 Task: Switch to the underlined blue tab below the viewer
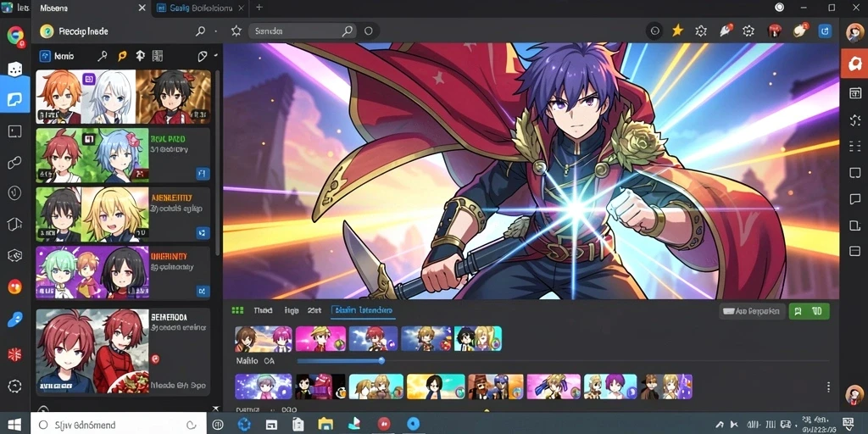(363, 311)
